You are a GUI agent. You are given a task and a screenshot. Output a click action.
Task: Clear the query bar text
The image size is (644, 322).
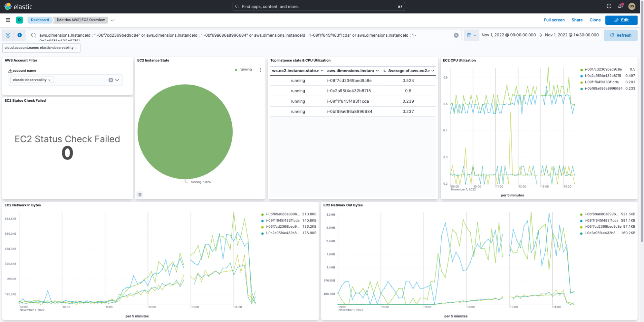(456, 35)
